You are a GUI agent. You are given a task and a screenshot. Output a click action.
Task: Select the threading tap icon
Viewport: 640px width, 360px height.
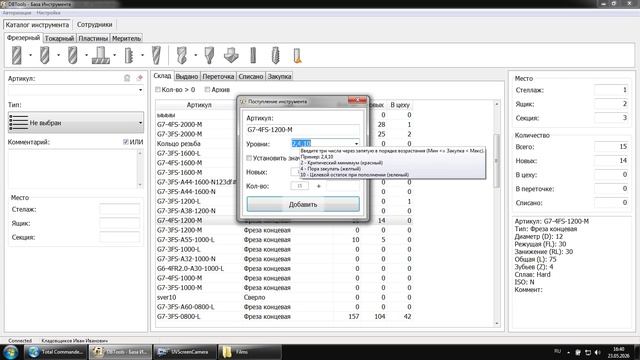(x=276, y=55)
